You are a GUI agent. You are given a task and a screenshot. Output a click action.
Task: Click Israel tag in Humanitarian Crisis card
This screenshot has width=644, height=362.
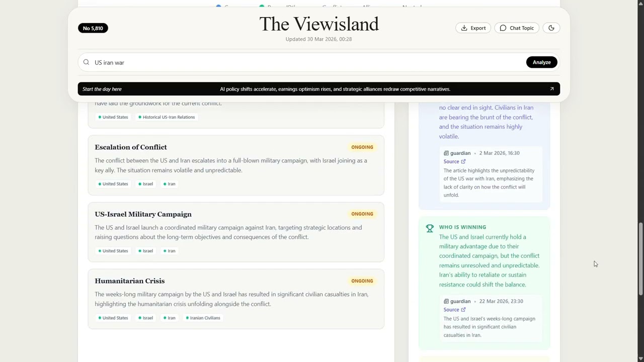click(x=146, y=318)
